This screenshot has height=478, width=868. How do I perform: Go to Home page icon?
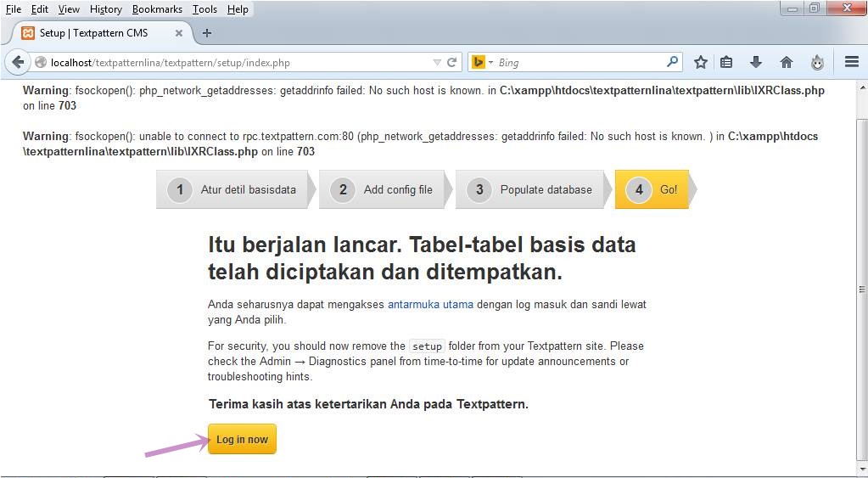(787, 62)
